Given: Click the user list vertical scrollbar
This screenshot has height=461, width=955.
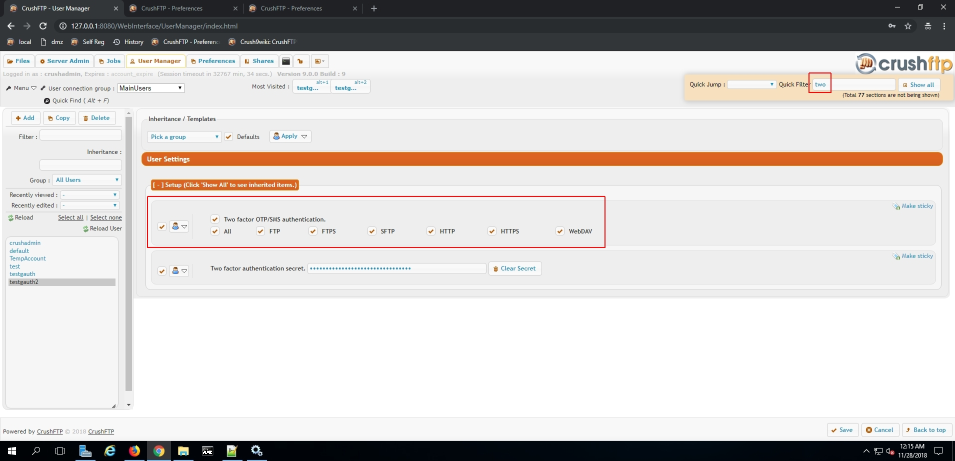Looking at the screenshot, I should pos(129,256).
